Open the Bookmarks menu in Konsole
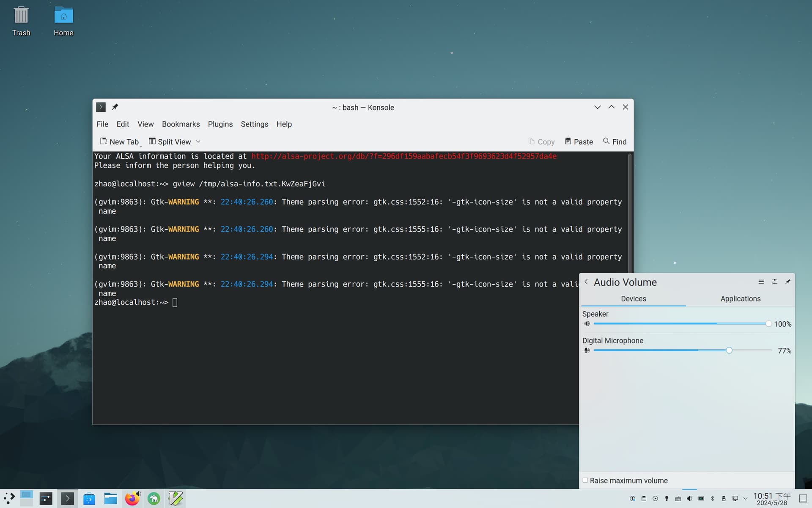This screenshot has width=812, height=508. (x=181, y=124)
